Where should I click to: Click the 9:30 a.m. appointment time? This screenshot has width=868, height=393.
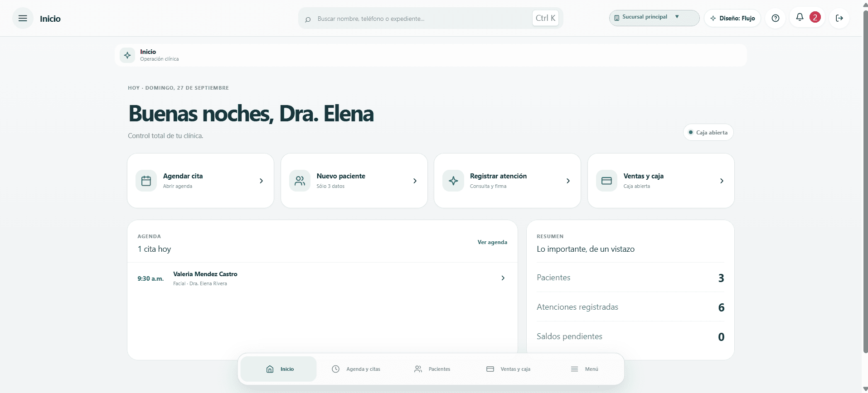click(x=150, y=278)
